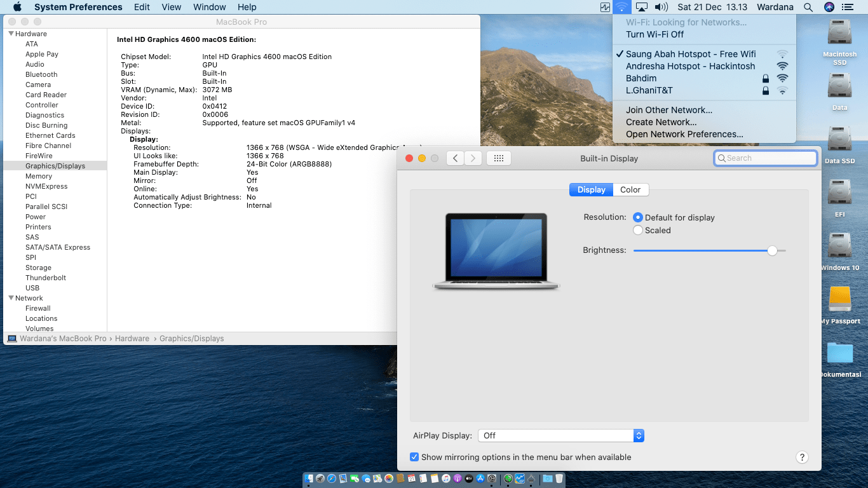This screenshot has height=488, width=868.
Task: Launch Safari from the Dock
Action: (x=332, y=478)
